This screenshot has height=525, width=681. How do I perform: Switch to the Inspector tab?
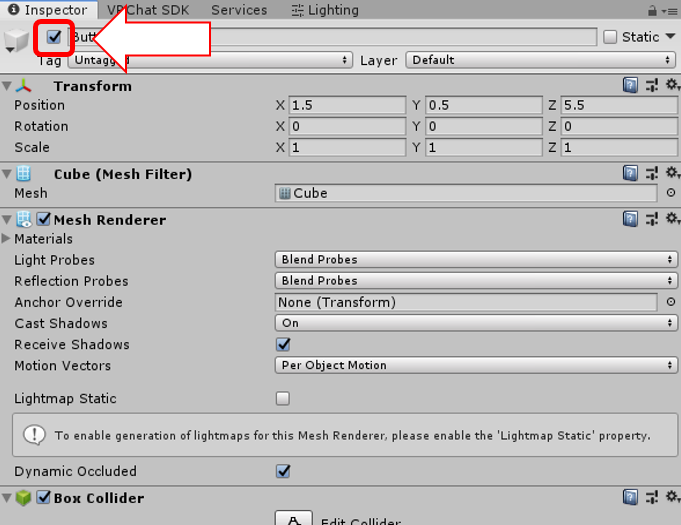click(48, 10)
